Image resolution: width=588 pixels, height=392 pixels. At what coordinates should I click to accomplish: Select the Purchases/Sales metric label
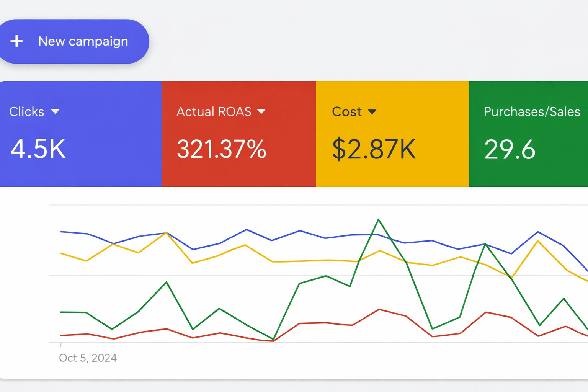[531, 112]
